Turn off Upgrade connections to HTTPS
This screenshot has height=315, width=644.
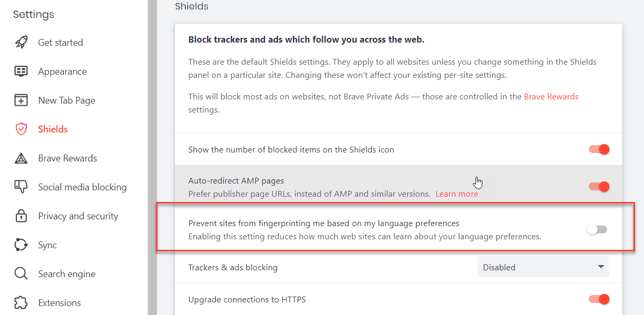(x=599, y=299)
